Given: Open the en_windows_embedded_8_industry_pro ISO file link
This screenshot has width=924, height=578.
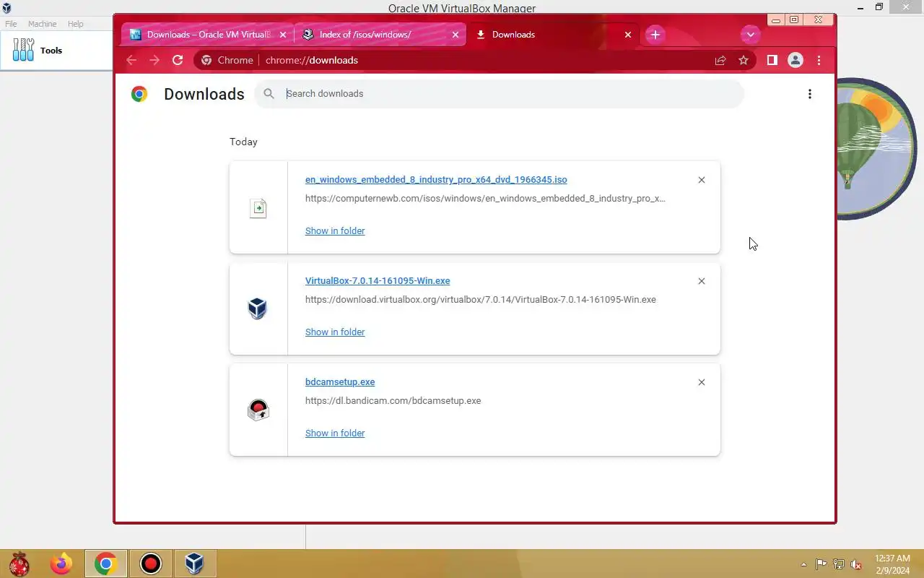Looking at the screenshot, I should 436,180.
